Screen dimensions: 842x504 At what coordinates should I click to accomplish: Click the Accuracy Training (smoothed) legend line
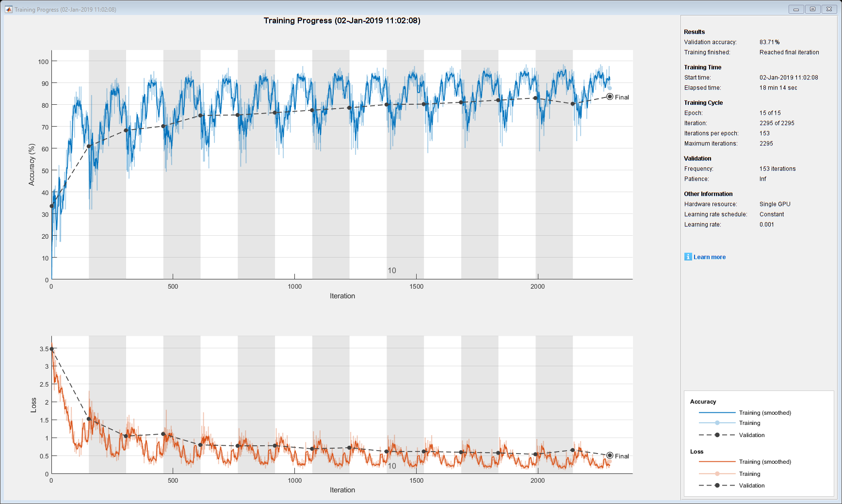pyautogui.click(x=717, y=413)
